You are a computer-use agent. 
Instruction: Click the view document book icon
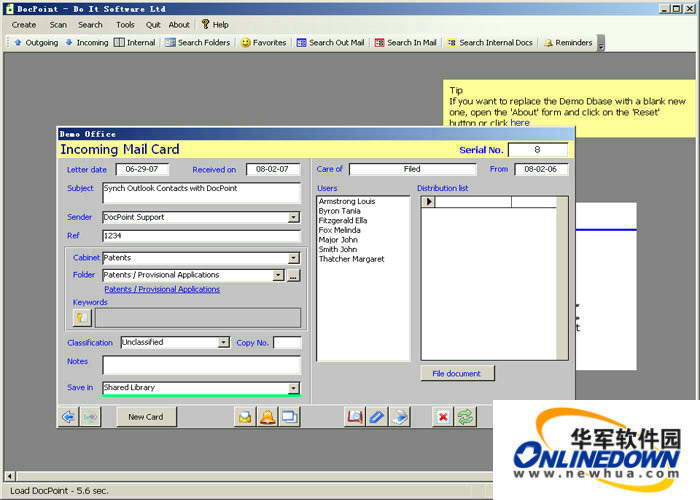[x=355, y=417]
